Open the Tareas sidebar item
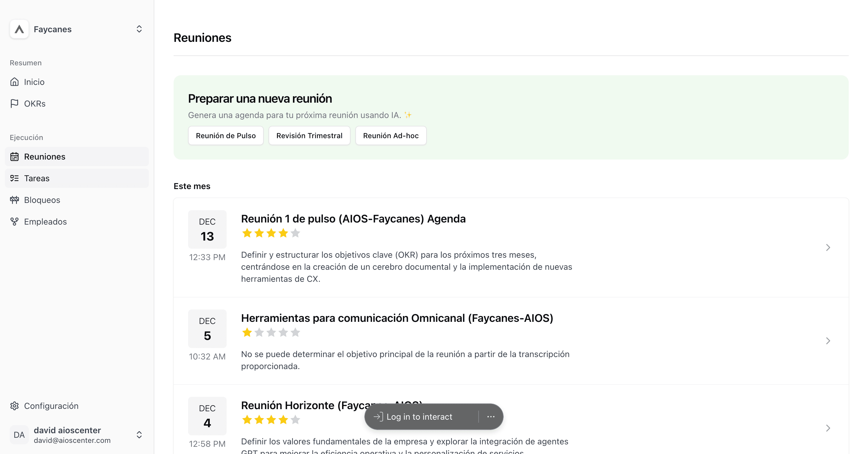 click(x=77, y=178)
